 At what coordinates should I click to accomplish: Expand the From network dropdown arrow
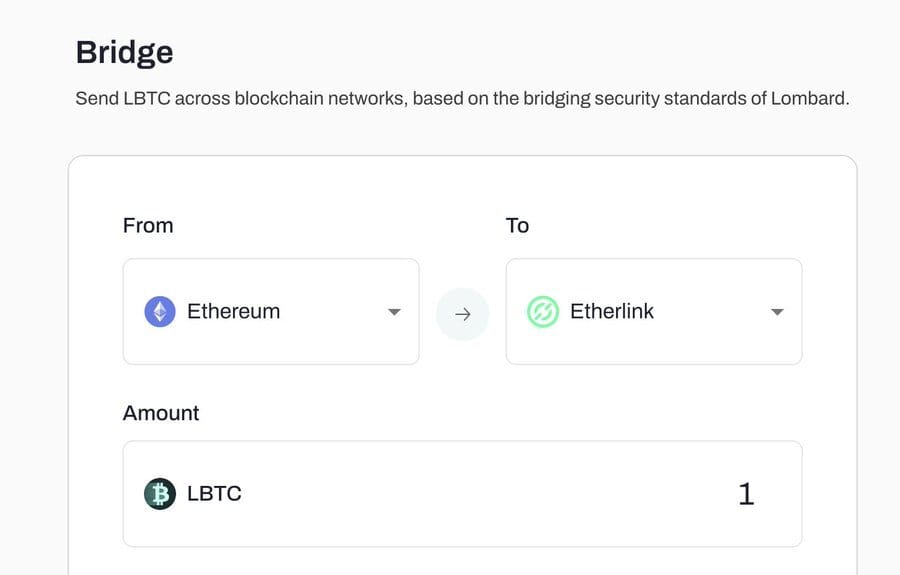[394, 312]
